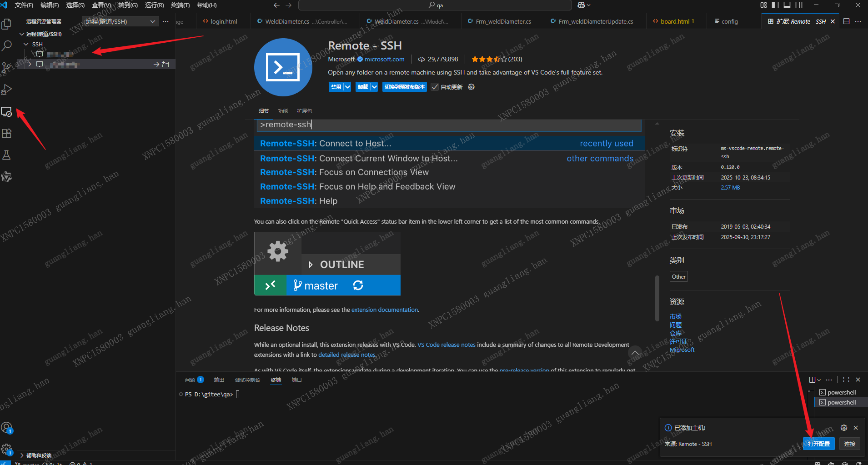Screen dimensions: 868x465
Task: Select the second powershell terminal entry
Action: [x=841, y=403]
